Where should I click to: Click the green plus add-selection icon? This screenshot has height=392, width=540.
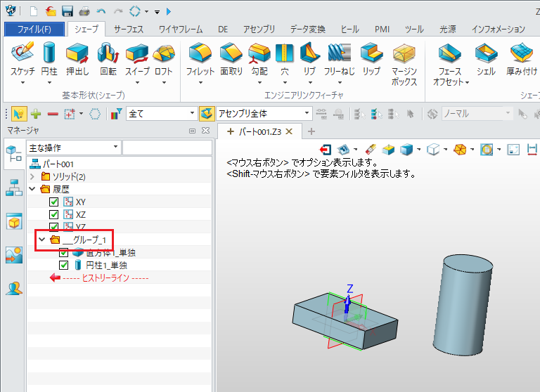pos(36,114)
